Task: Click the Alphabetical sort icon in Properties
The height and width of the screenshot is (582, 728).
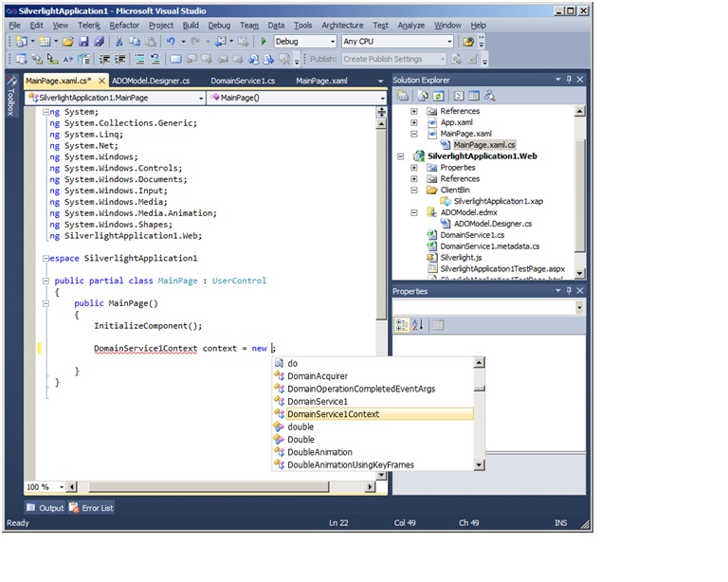Action: [x=418, y=325]
